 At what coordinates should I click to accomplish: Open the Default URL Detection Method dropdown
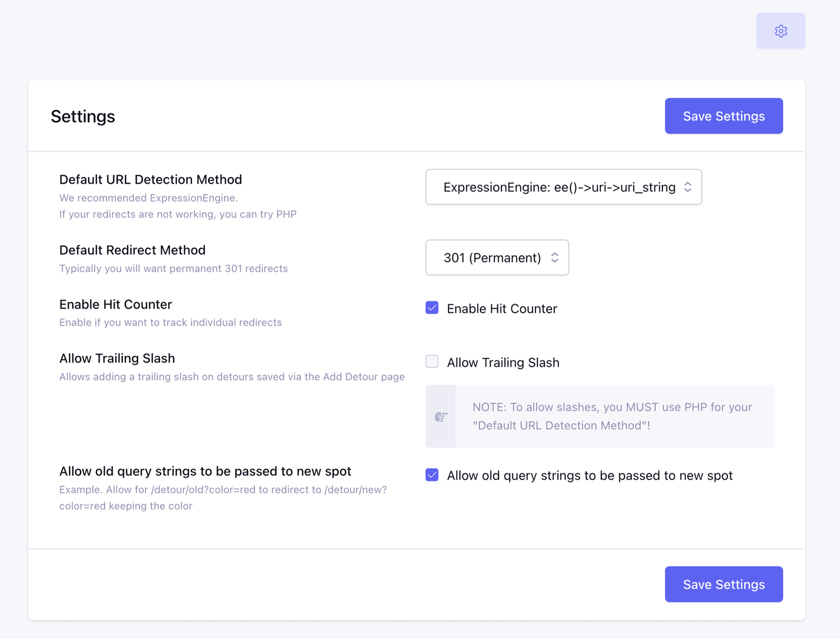click(559, 187)
